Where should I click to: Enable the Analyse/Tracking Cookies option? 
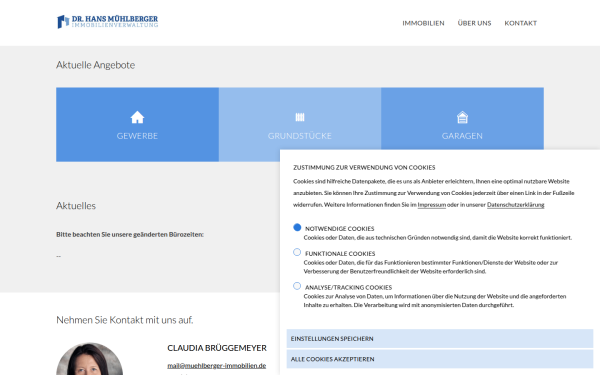[297, 286]
